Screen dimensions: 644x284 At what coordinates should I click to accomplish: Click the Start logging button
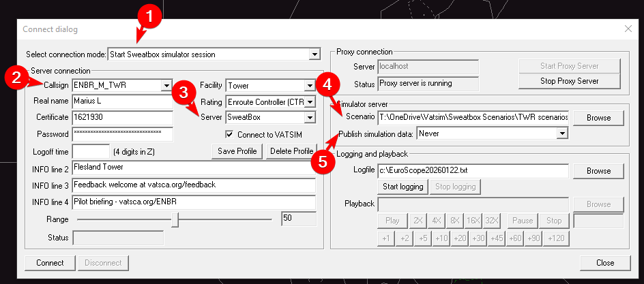[402, 187]
